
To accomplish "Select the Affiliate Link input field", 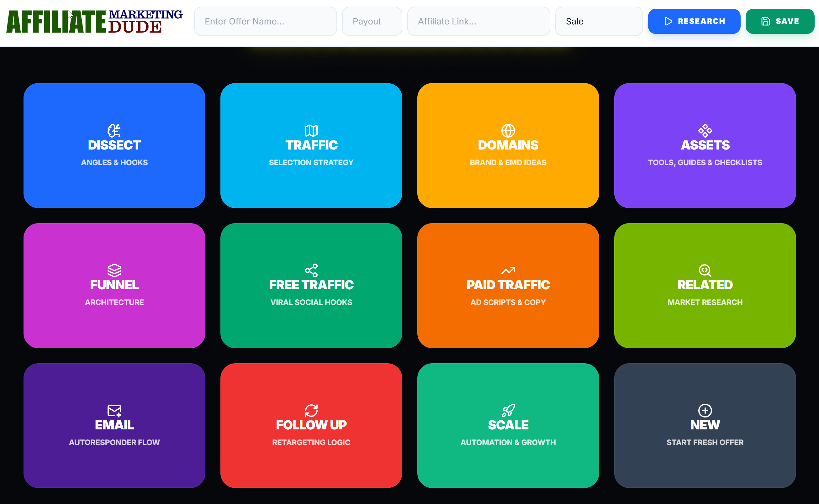I will (478, 21).
